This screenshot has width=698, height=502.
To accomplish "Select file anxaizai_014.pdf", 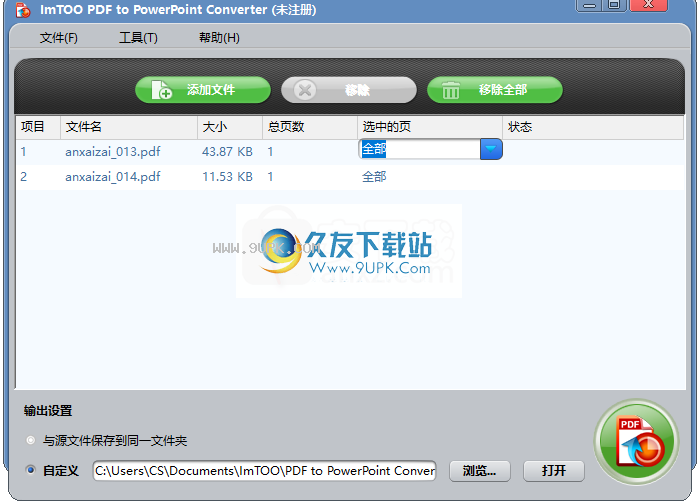I will click(x=113, y=177).
